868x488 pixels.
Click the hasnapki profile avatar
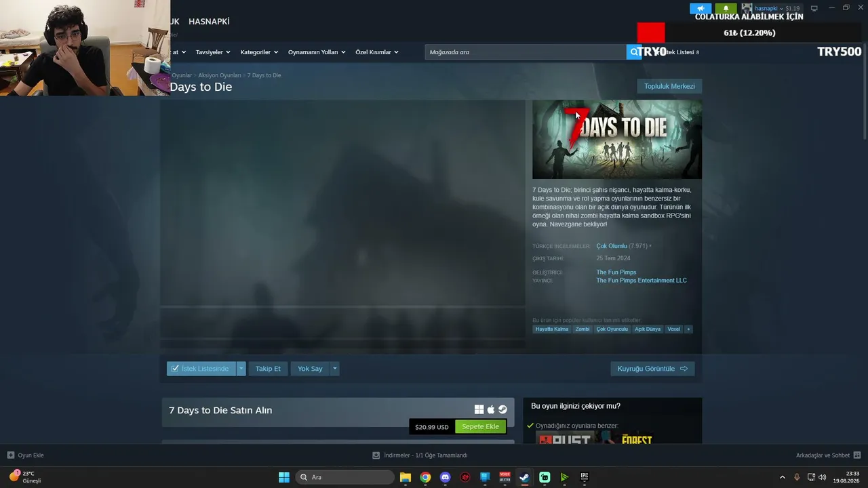[x=747, y=8]
